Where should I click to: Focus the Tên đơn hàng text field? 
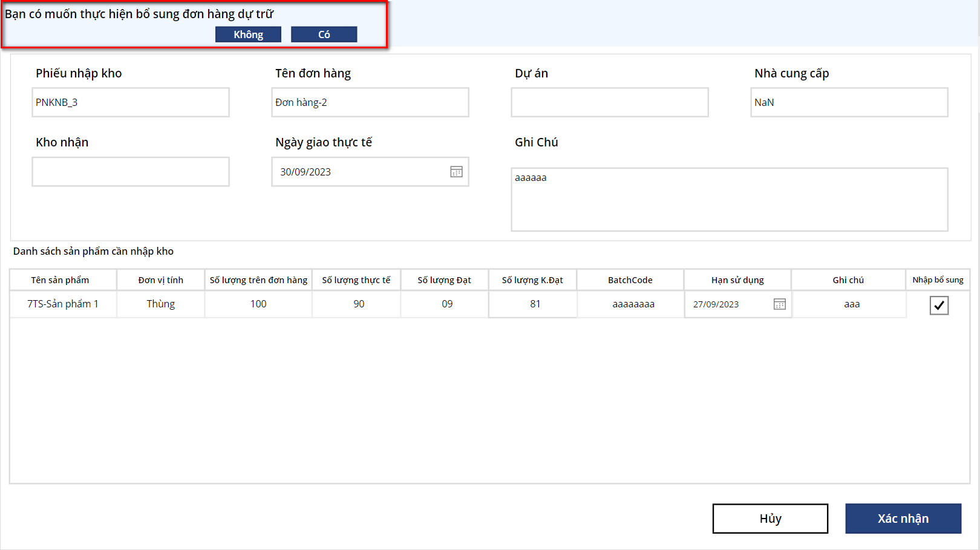point(370,102)
